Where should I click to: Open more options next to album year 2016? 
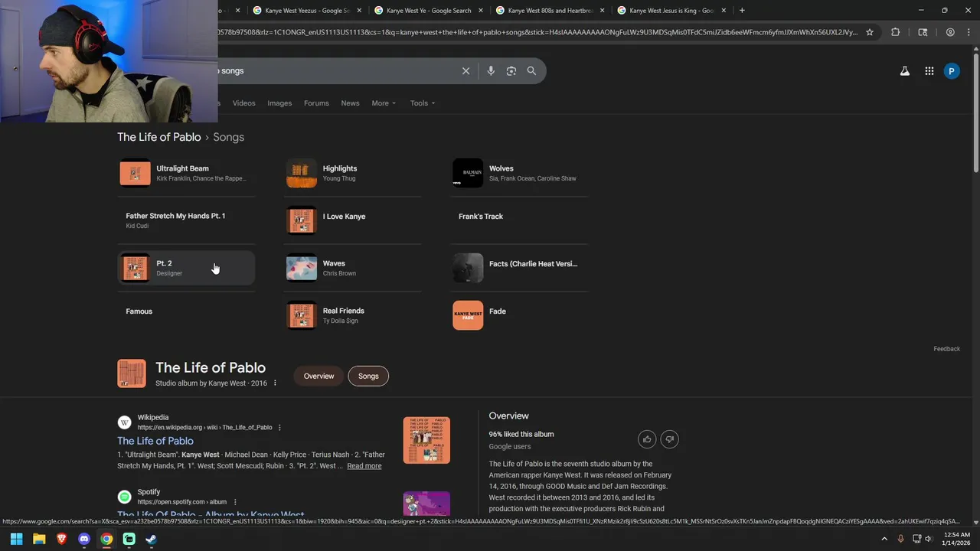(x=275, y=383)
